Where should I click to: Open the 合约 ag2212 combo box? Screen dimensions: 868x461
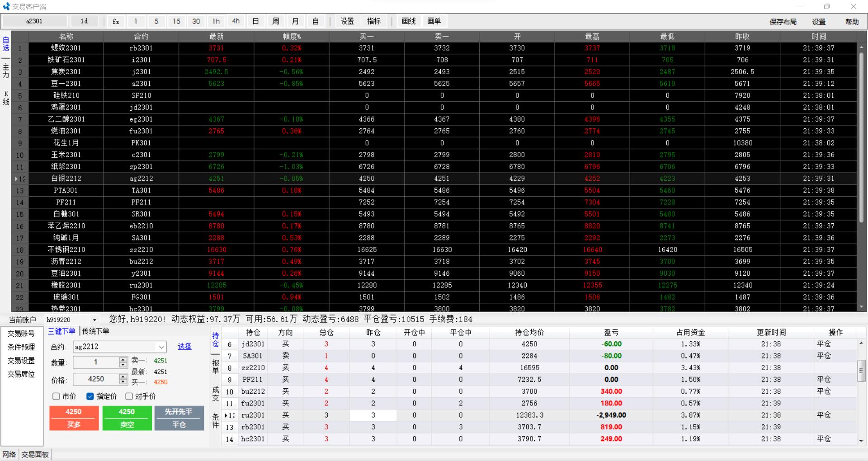click(x=120, y=347)
